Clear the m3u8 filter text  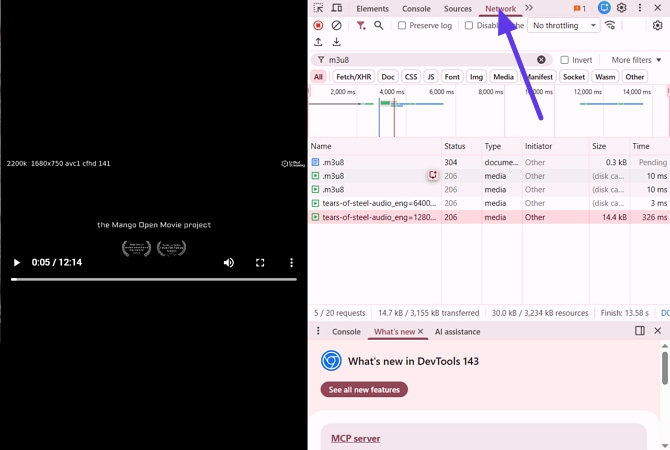(541, 60)
